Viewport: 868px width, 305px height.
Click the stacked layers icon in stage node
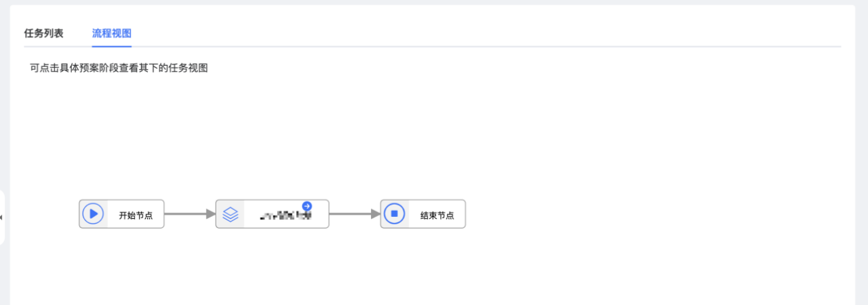click(x=231, y=214)
